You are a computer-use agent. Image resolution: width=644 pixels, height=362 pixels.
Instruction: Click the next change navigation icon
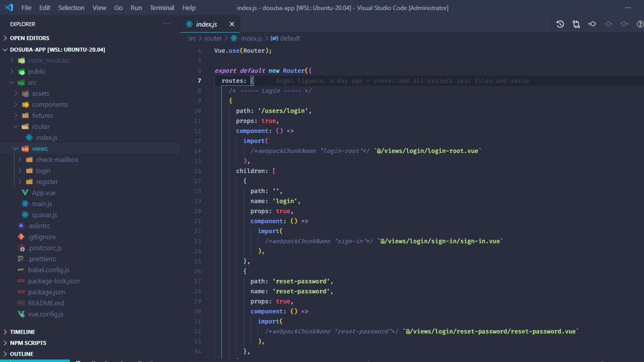click(x=624, y=24)
